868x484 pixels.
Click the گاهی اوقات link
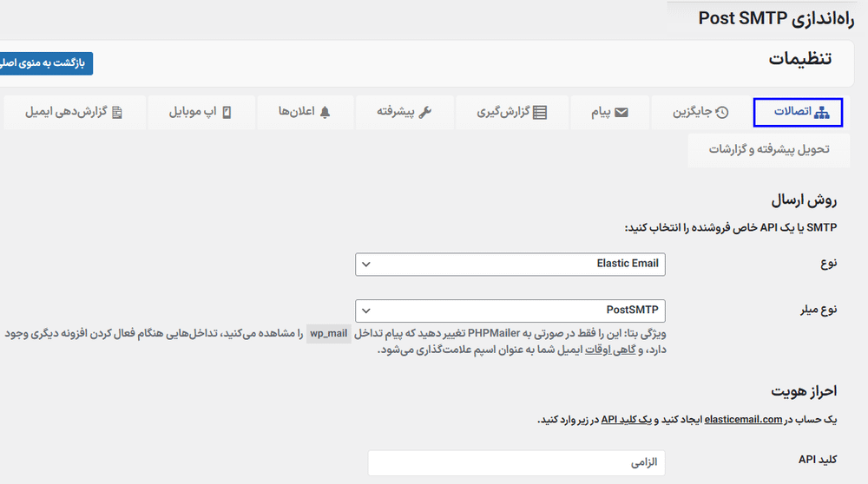tap(610, 350)
